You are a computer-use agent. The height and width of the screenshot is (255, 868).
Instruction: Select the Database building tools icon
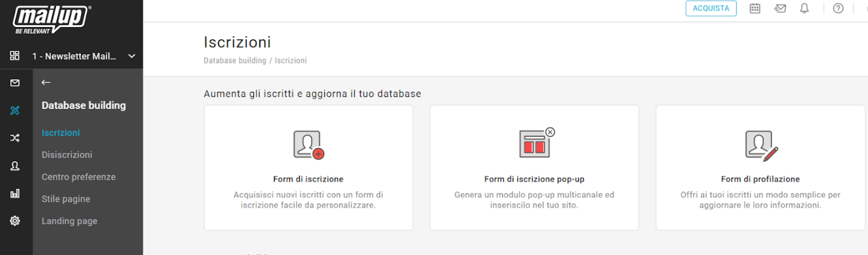coord(15,111)
